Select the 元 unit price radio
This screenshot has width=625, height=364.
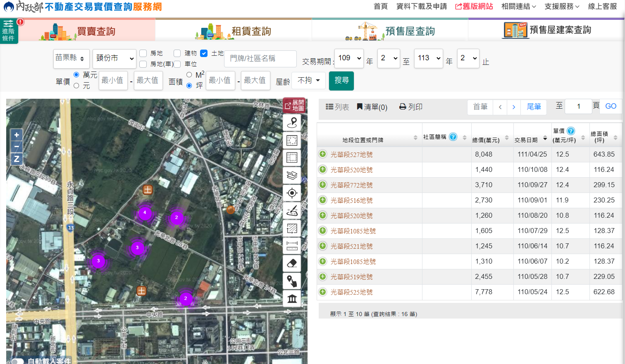click(76, 86)
